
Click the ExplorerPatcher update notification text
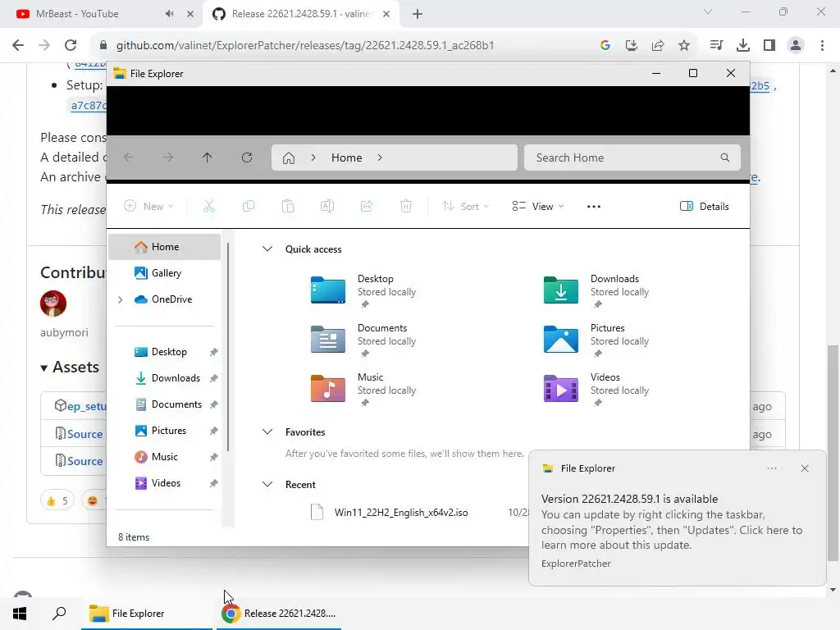[671, 523]
